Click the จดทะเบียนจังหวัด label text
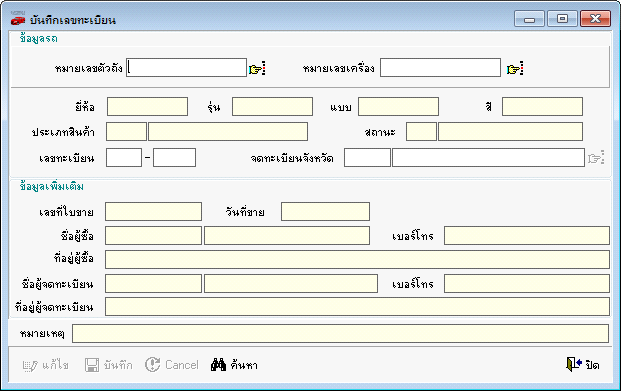Image resolution: width=621 pixels, height=391 pixels. coord(292,158)
